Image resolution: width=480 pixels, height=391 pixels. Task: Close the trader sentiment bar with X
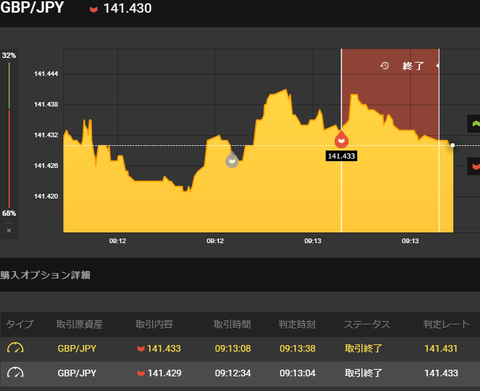coord(9,230)
